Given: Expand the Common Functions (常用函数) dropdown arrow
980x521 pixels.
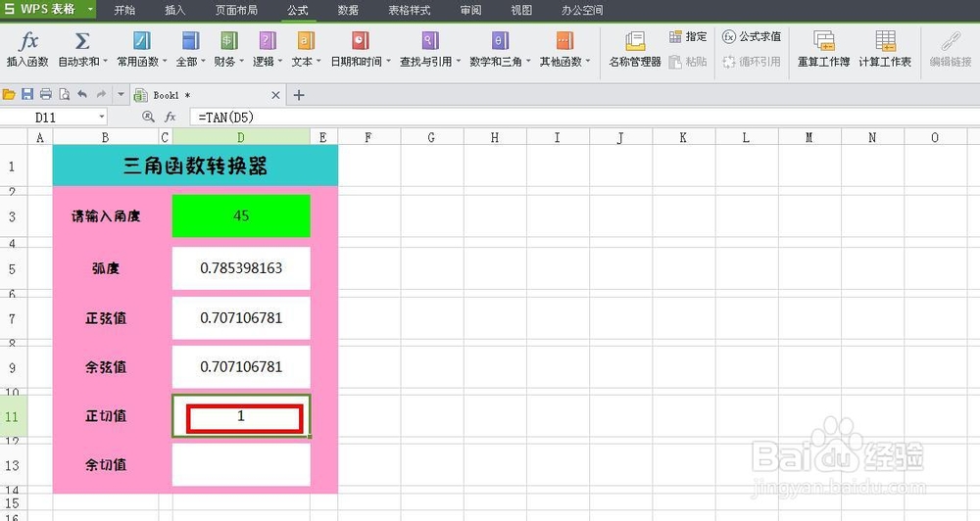Looking at the screenshot, I should [165, 62].
